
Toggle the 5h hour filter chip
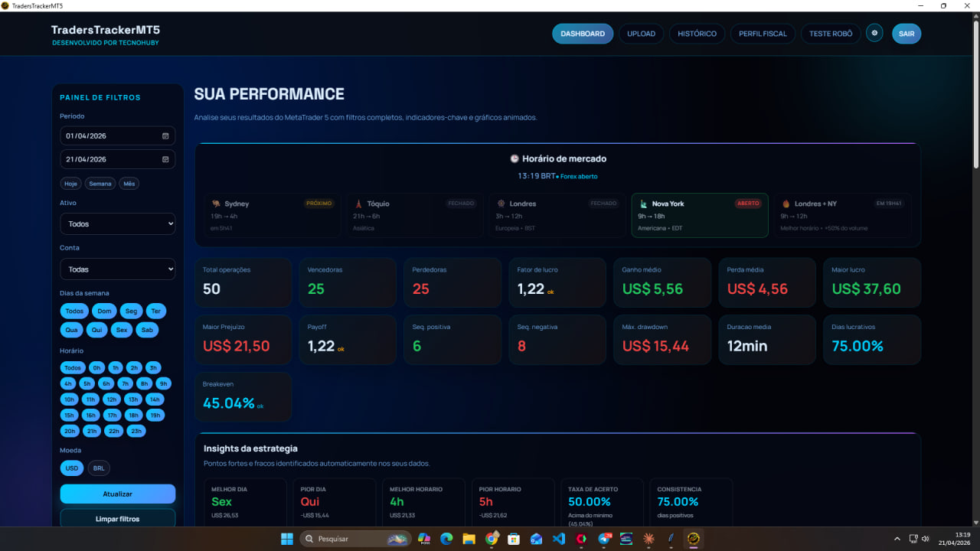[87, 383]
